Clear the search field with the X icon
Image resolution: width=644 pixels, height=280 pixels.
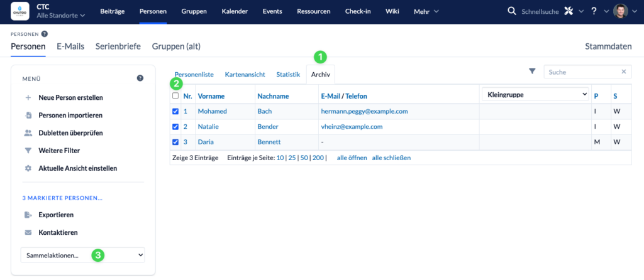pyautogui.click(x=624, y=72)
